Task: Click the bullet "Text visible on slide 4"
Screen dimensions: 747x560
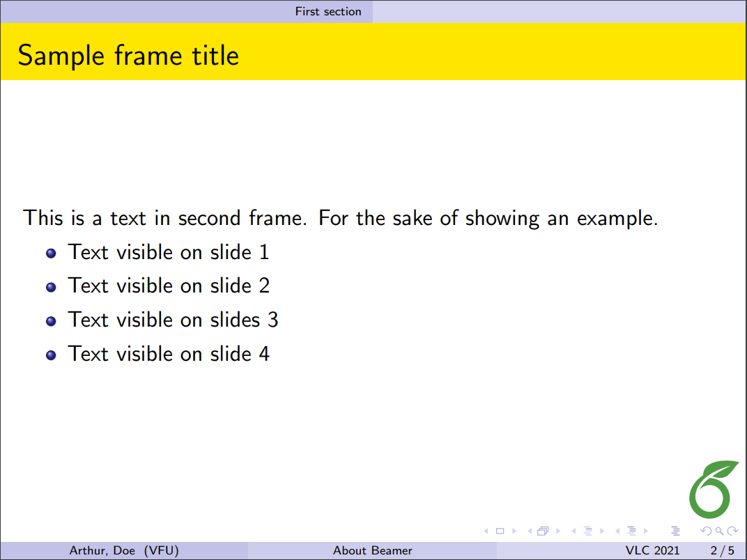Action: click(169, 354)
